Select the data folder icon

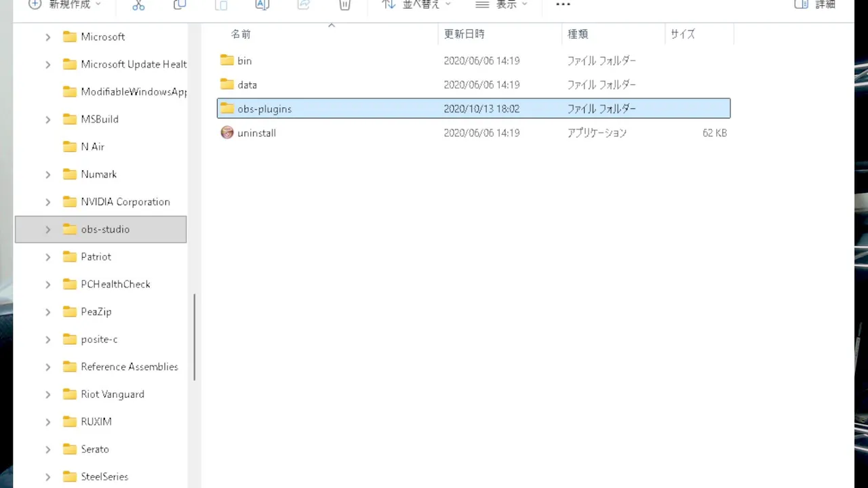click(227, 84)
